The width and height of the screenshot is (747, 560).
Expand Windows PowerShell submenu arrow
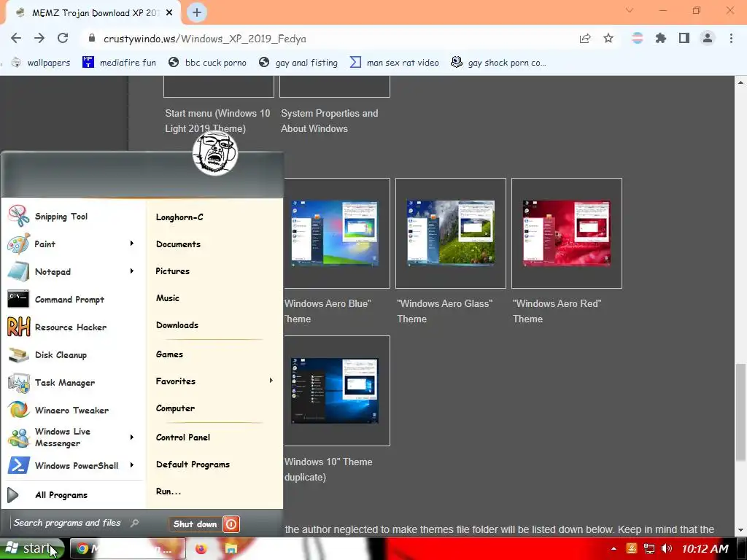coord(132,464)
